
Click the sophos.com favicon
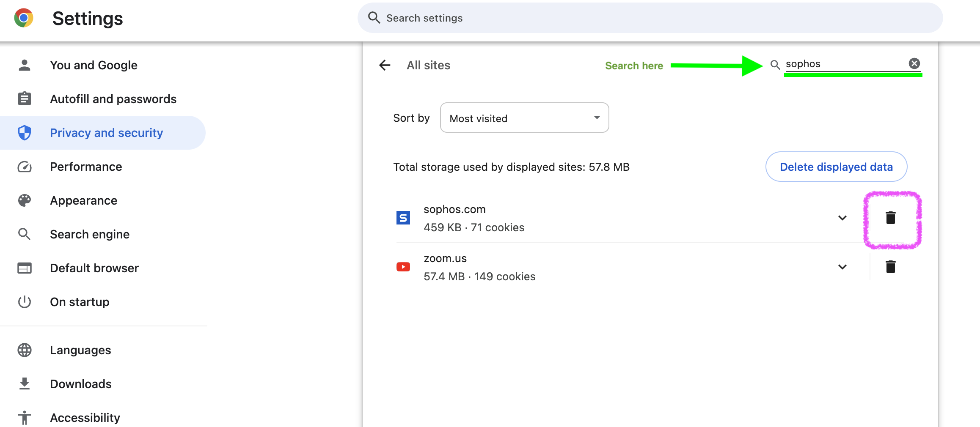[x=403, y=218]
